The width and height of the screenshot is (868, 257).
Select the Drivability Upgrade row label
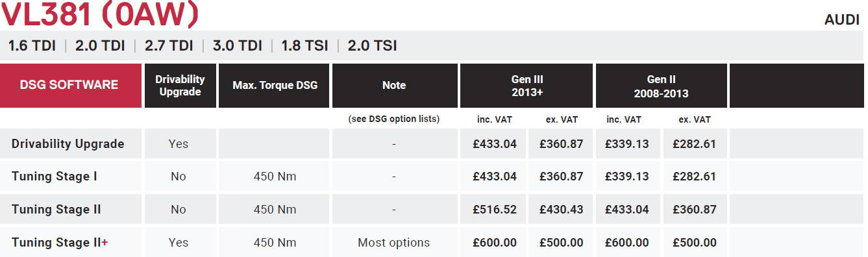click(68, 143)
